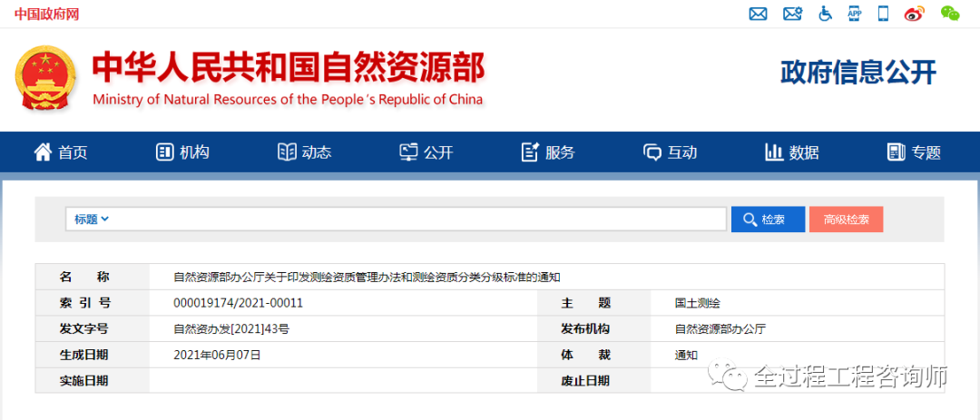Click the 废止日期 label cell
980x420 pixels.
click(593, 380)
